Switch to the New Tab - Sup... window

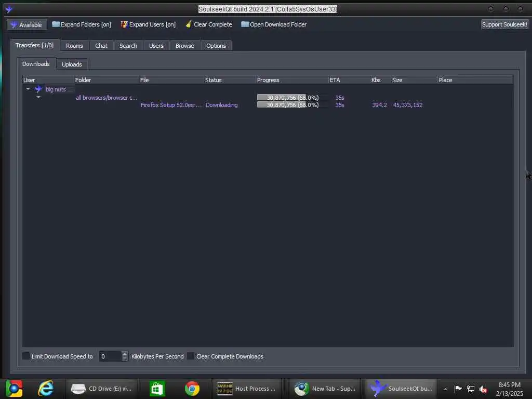click(325, 389)
